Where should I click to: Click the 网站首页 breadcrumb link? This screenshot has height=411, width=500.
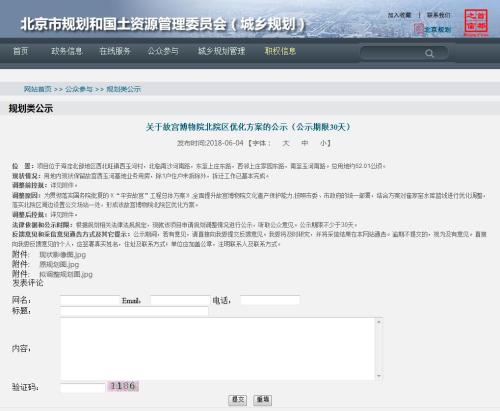[x=38, y=89]
